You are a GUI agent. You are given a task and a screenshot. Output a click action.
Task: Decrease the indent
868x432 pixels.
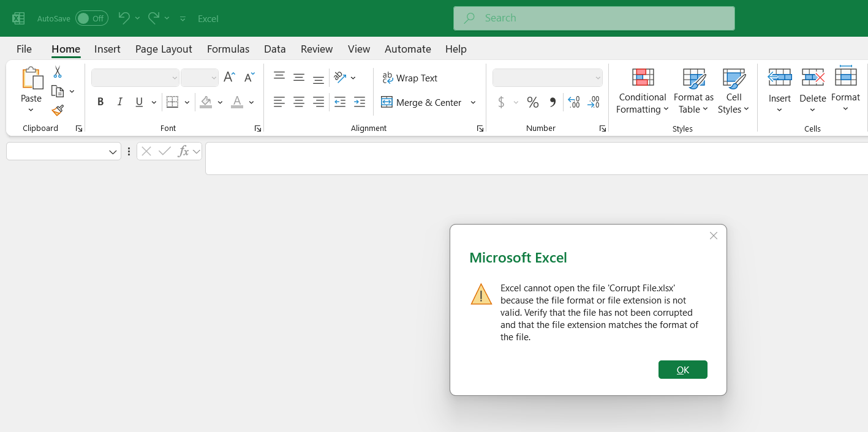click(340, 102)
